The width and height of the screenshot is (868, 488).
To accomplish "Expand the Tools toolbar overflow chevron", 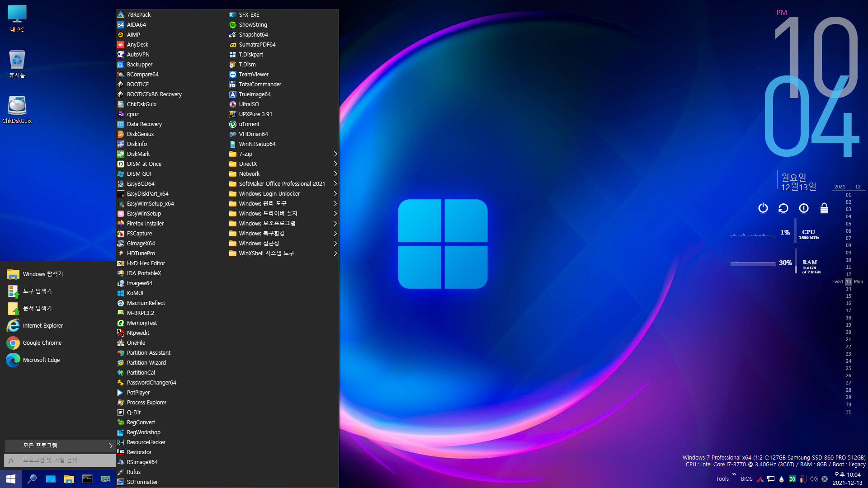I will (734, 474).
